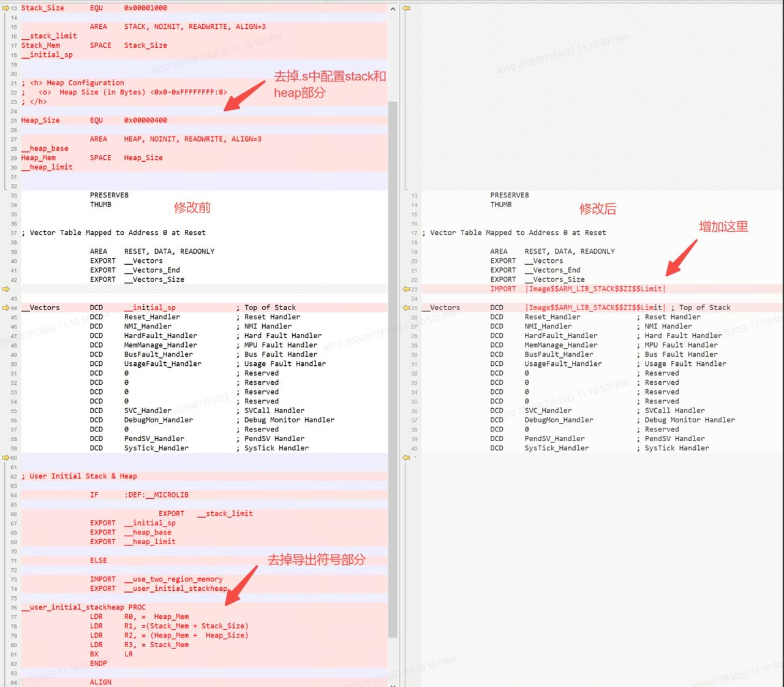
Task: Click the left pane scrollbar up arrow
Action: (x=393, y=8)
